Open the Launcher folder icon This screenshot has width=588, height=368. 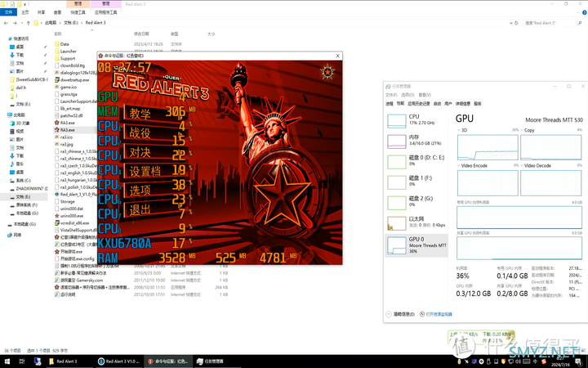(57, 51)
